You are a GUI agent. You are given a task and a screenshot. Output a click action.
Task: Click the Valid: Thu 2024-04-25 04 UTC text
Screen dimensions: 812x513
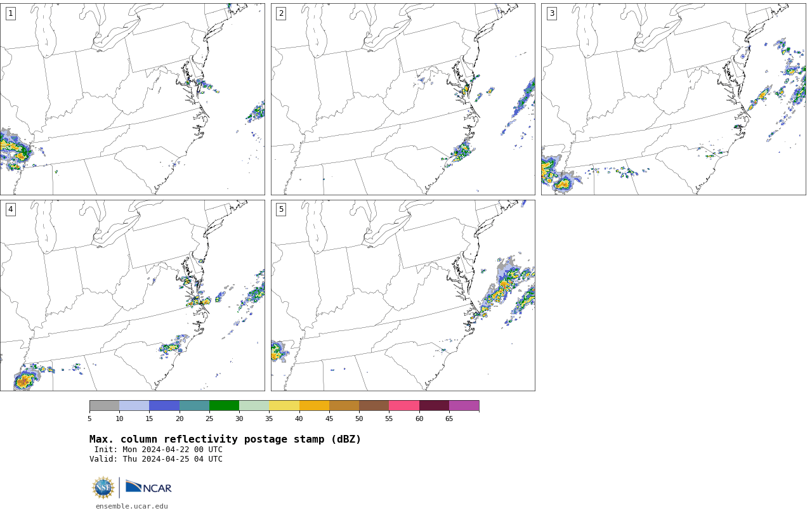(156, 459)
